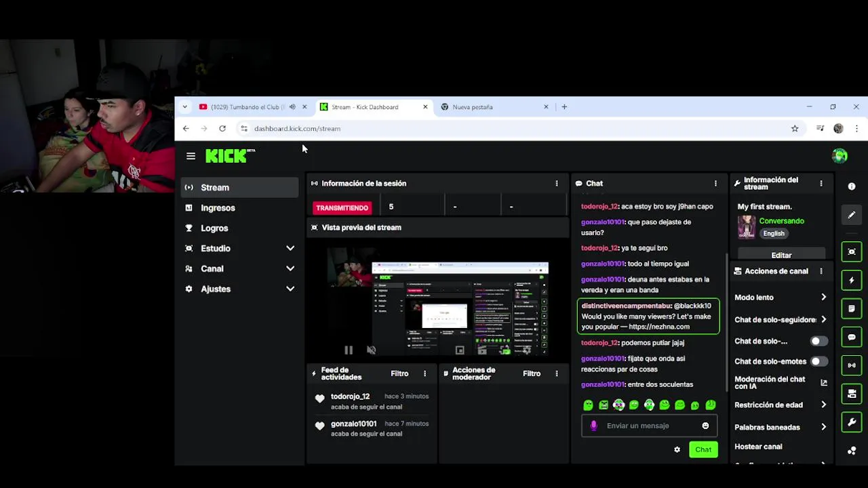Enable the Chat de solo-emotes switch

(x=819, y=361)
